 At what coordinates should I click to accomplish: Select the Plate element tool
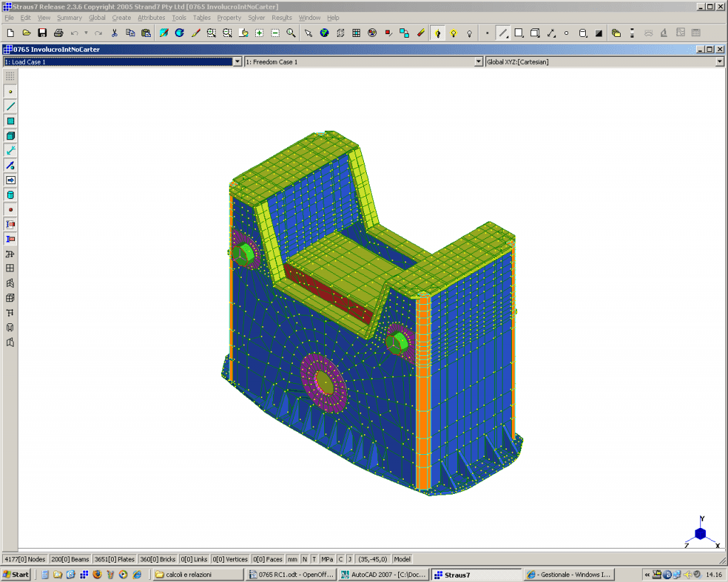(x=10, y=122)
